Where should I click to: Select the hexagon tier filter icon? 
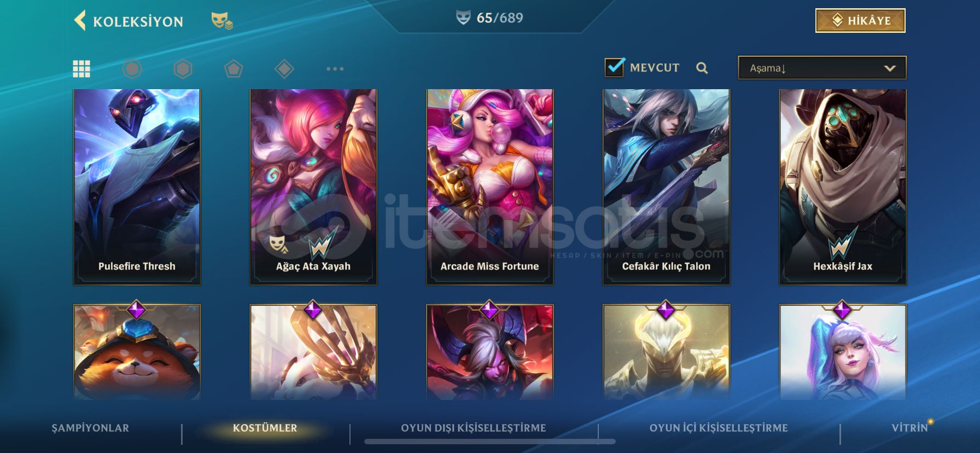click(183, 69)
